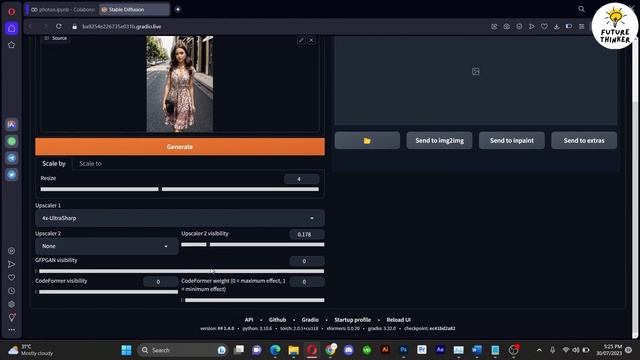The image size is (640, 360).
Task: Open Windows Start menu
Action: pos(127,350)
